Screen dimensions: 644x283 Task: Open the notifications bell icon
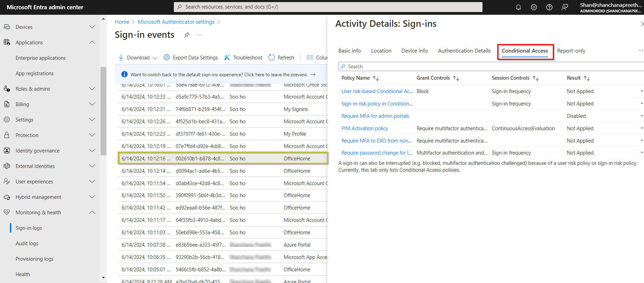coord(518,7)
